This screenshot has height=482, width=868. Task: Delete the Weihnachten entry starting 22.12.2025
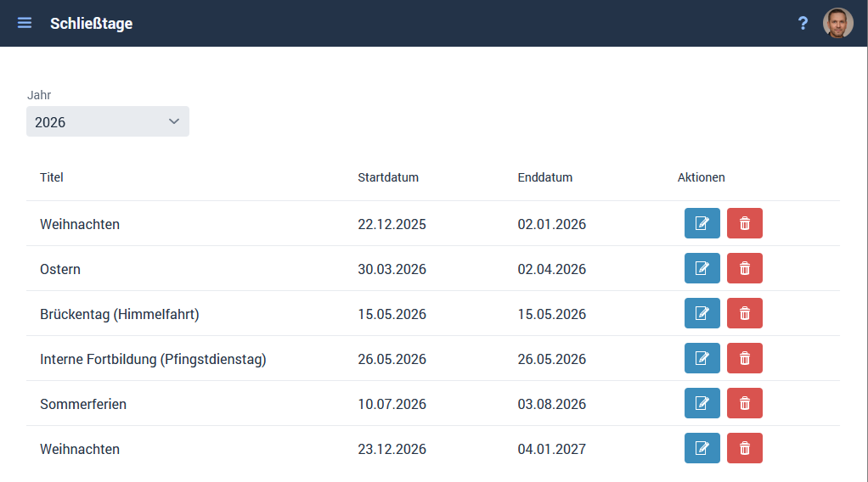point(745,223)
